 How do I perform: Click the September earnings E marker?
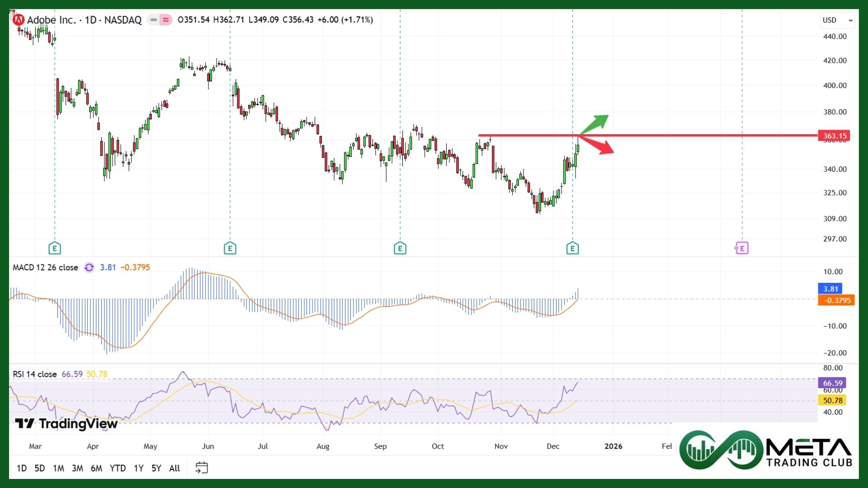400,248
